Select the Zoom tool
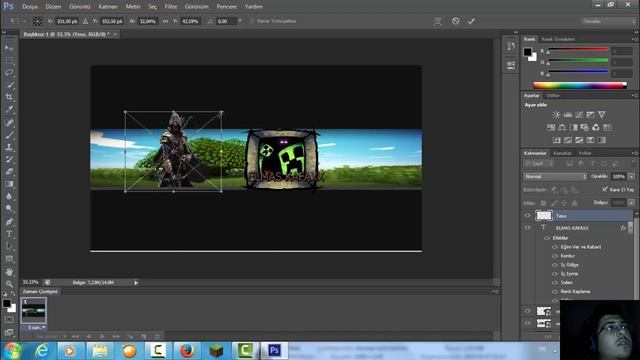 tap(9, 284)
